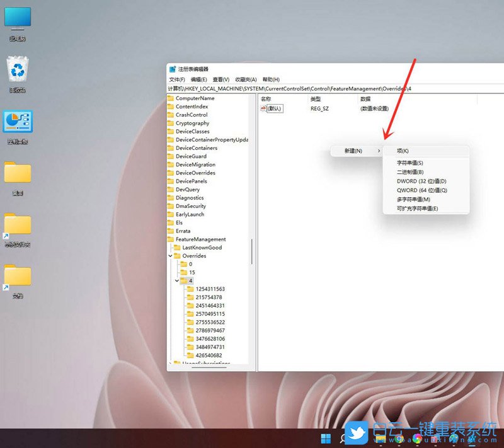Open the 文件(F) menu
The image size is (504, 448).
point(177,79)
